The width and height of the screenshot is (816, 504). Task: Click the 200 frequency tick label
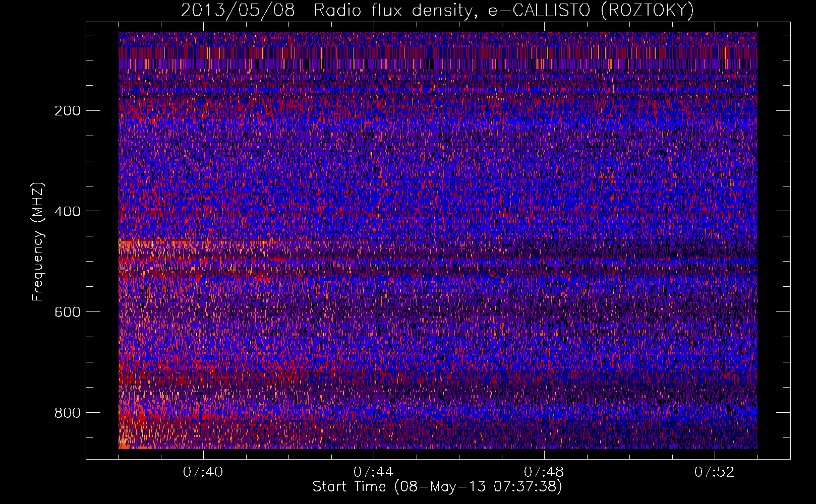(x=67, y=111)
